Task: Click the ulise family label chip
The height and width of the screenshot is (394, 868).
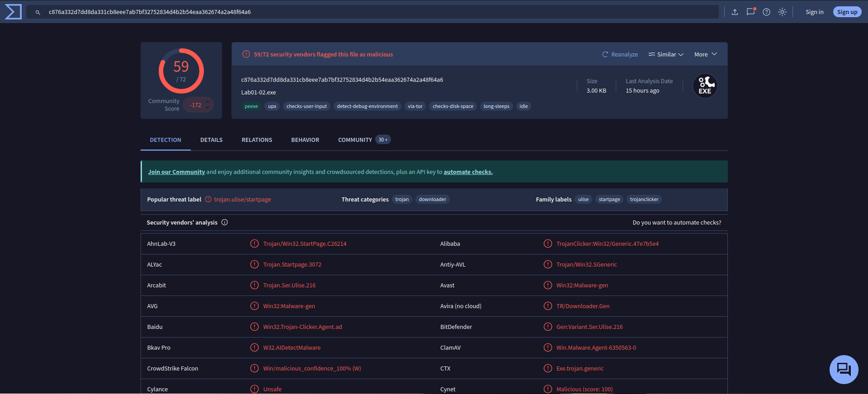Action: [x=583, y=199]
